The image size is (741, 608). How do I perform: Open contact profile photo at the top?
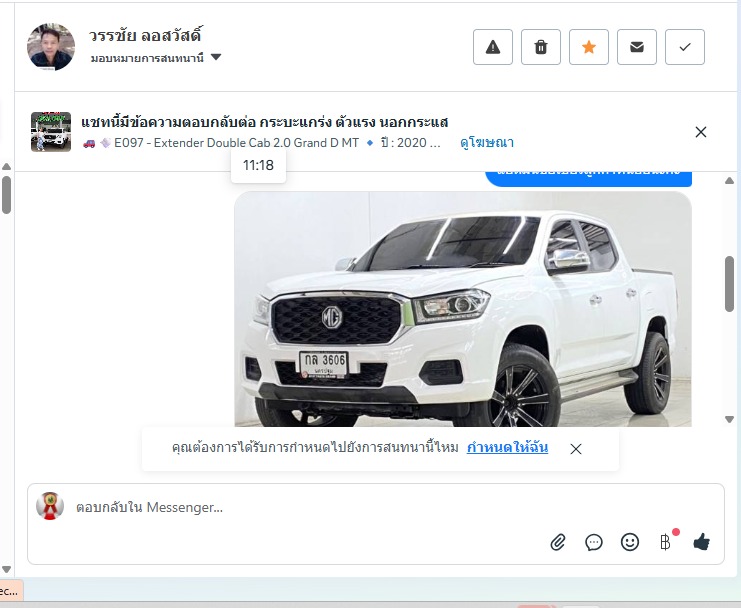pyautogui.click(x=51, y=47)
